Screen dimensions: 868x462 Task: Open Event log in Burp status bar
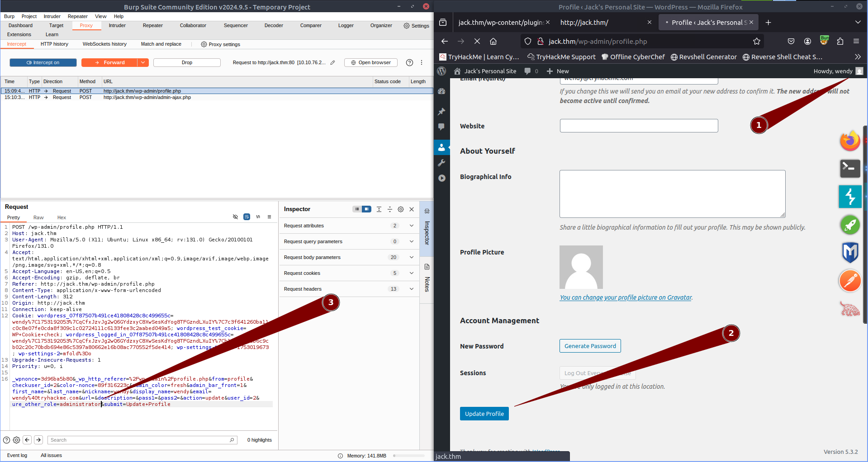[17, 455]
